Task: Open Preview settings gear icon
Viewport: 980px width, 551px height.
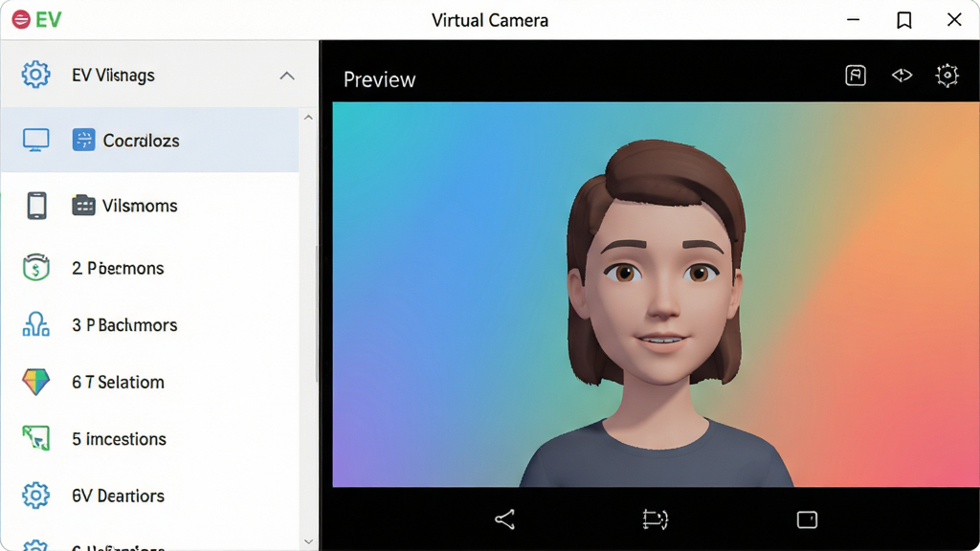Action: tap(947, 75)
